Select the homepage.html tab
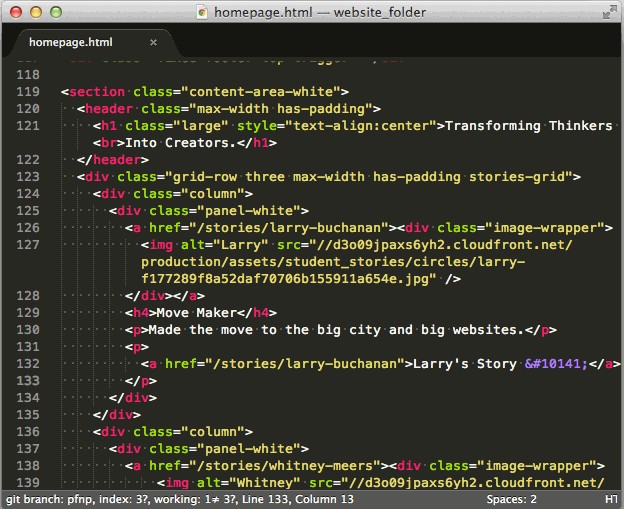This screenshot has width=624, height=509. tap(71, 42)
